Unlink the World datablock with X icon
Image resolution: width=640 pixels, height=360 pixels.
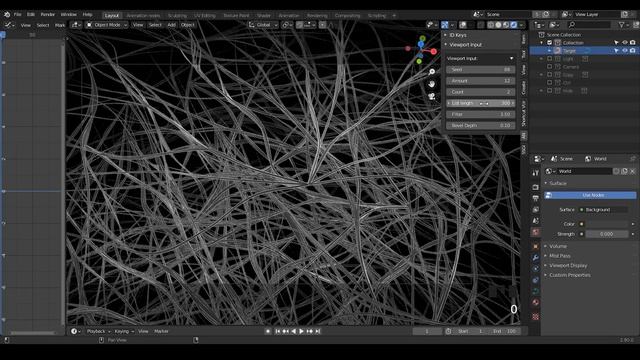point(632,171)
